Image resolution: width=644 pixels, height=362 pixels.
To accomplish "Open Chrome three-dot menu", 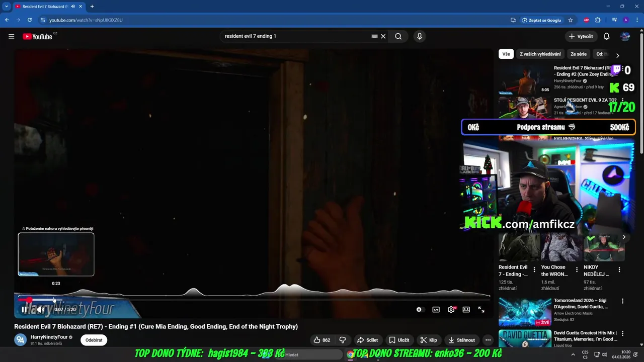I will point(636,20).
